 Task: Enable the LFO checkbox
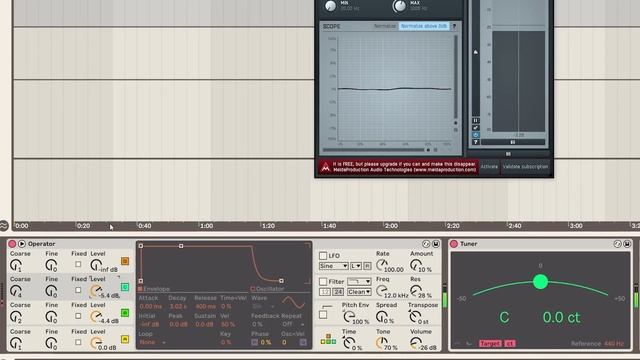click(323, 256)
